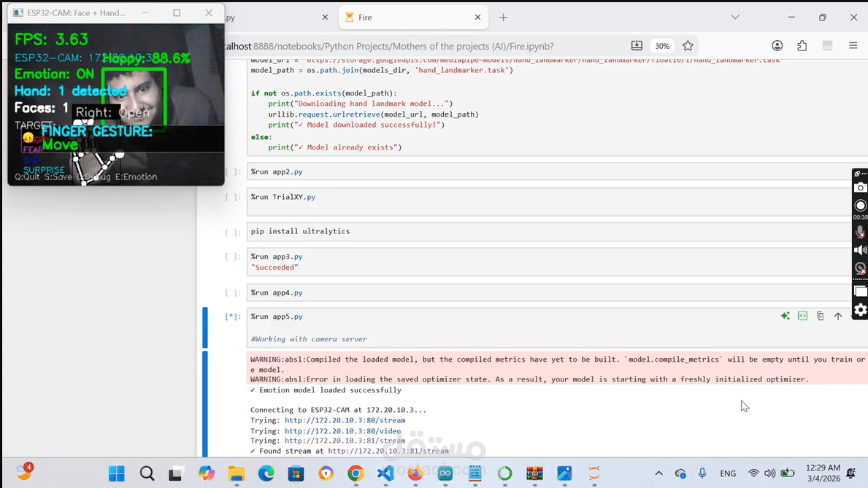The height and width of the screenshot is (488, 868).
Task: Open Microsoft Edge from the taskbar
Action: tap(266, 473)
